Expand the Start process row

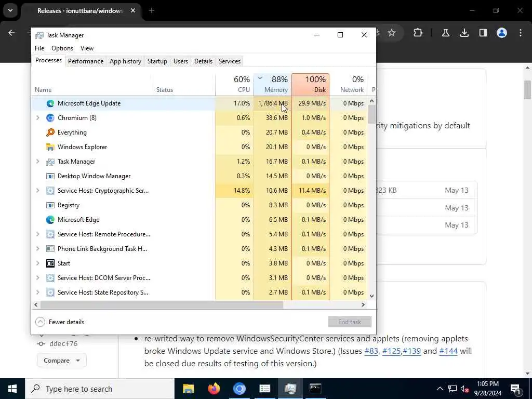click(37, 263)
